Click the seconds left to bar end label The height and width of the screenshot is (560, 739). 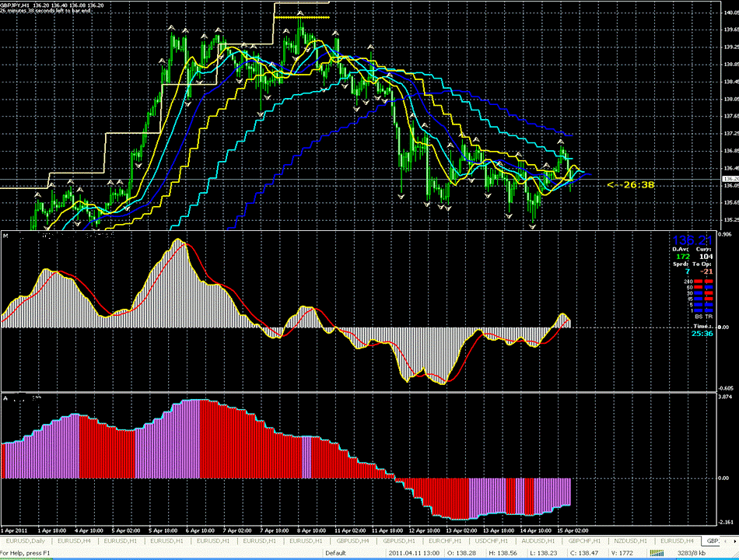click(x=45, y=11)
